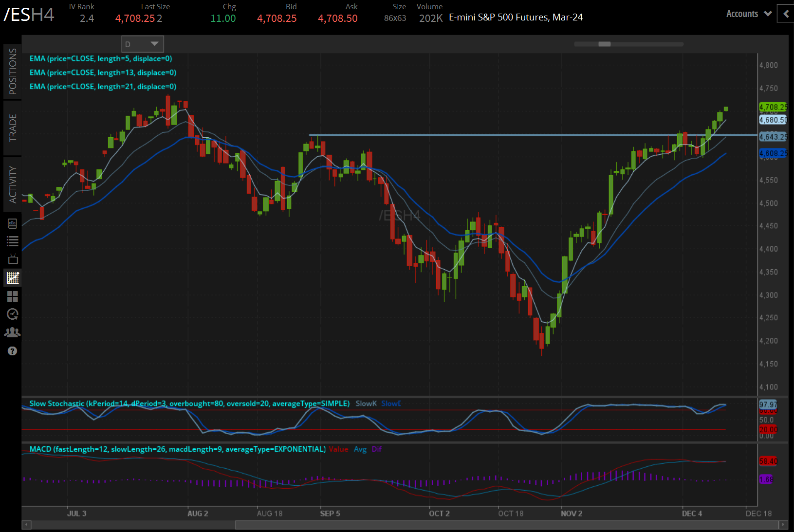Screen dimensions: 794x532
Task: Click the bottom horizontal scrollbar thumb
Action: coord(507,525)
